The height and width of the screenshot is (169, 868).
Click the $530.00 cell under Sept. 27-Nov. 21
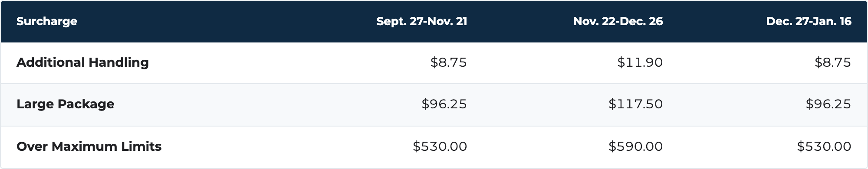440,146
